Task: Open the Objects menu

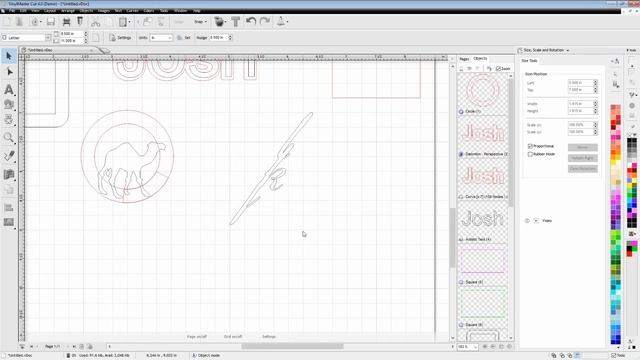Action: click(x=86, y=11)
